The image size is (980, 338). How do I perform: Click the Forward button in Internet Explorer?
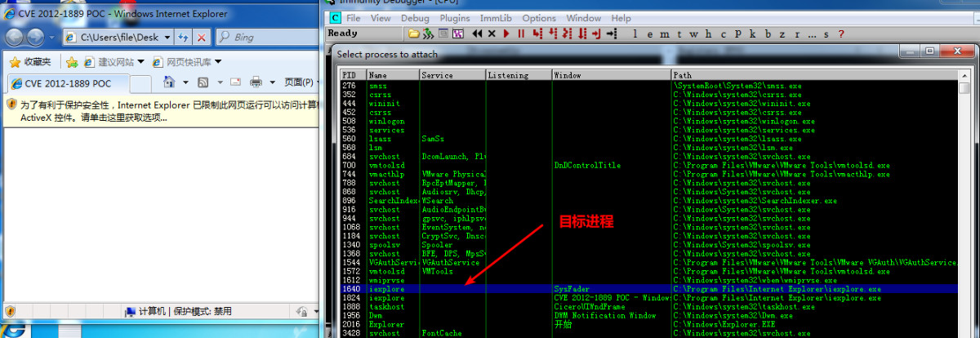pos(37,38)
